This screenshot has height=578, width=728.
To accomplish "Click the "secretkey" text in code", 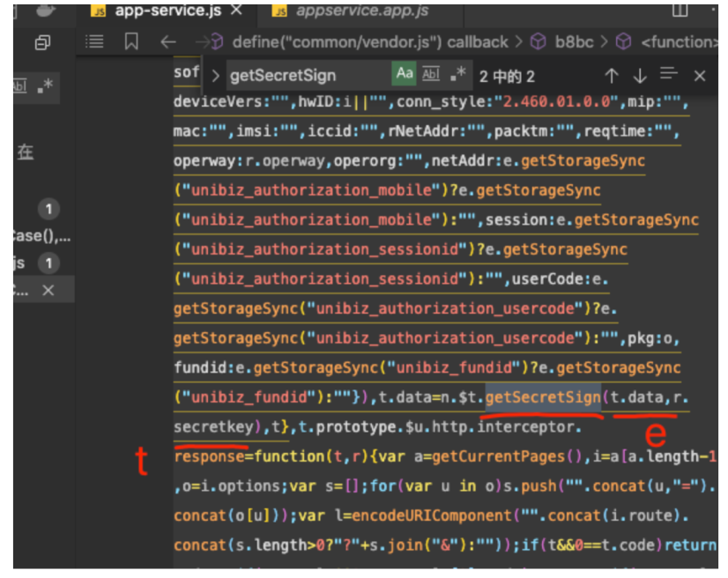I will [x=213, y=427].
